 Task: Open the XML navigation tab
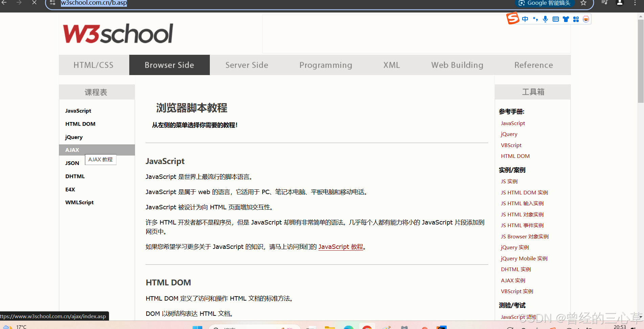392,65
